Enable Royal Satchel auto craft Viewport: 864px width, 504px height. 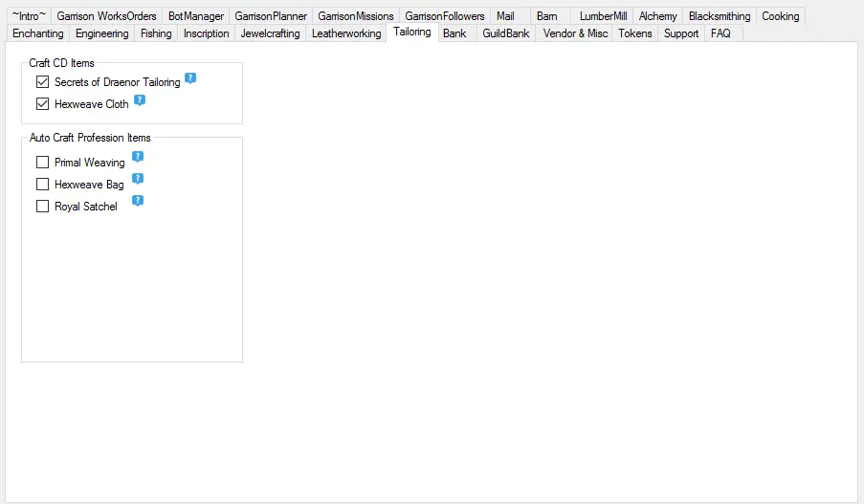[x=42, y=207]
